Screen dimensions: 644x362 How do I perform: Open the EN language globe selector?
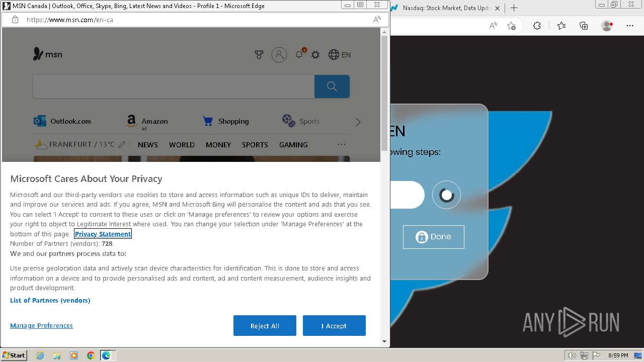click(340, 55)
